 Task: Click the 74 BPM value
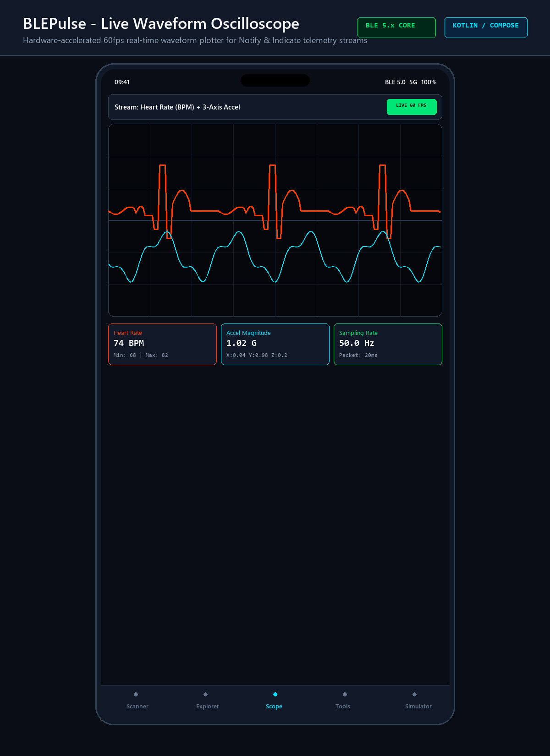tap(129, 343)
